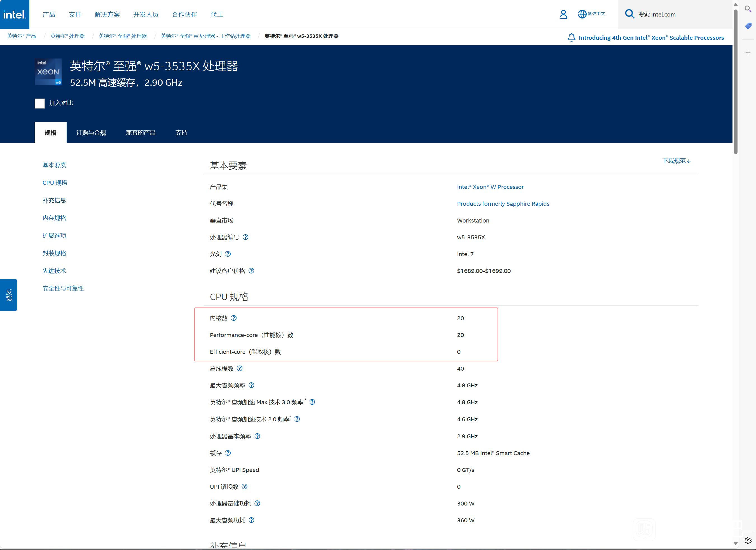
Task: Show help for 处理器基础功耗
Action: tap(257, 503)
